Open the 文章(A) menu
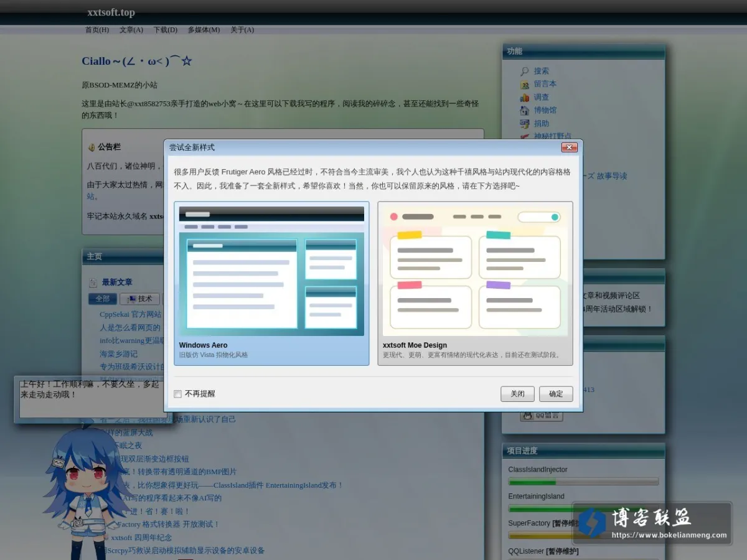This screenshot has width=747, height=560. point(131,30)
